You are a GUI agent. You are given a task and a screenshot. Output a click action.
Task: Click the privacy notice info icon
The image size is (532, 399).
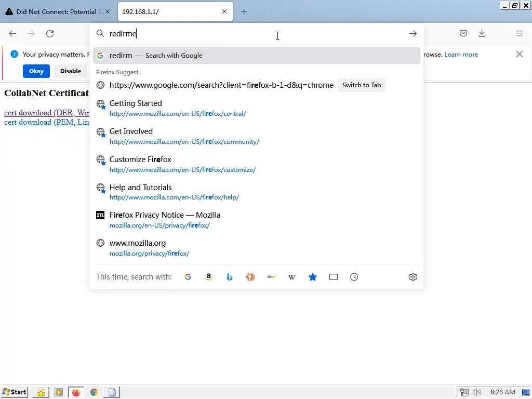click(x=14, y=54)
